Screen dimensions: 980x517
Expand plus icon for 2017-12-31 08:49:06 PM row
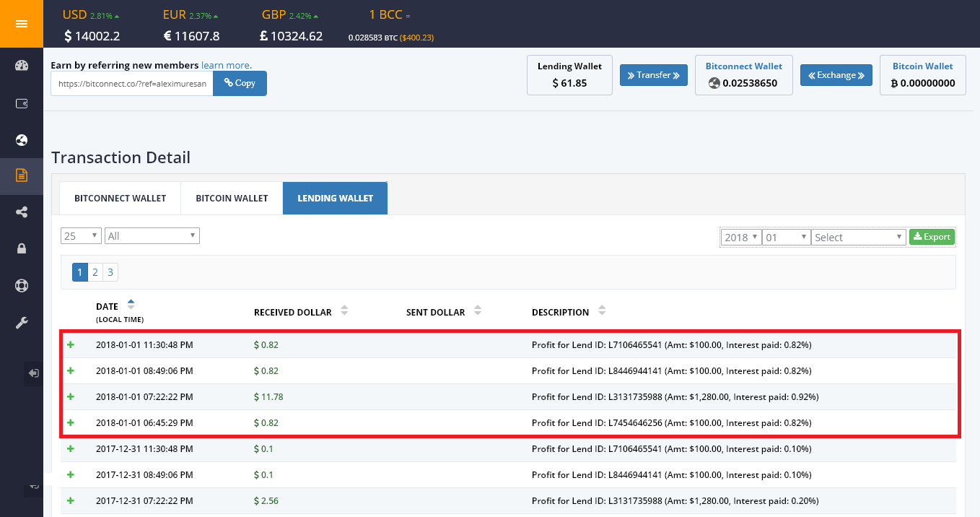[x=71, y=475]
